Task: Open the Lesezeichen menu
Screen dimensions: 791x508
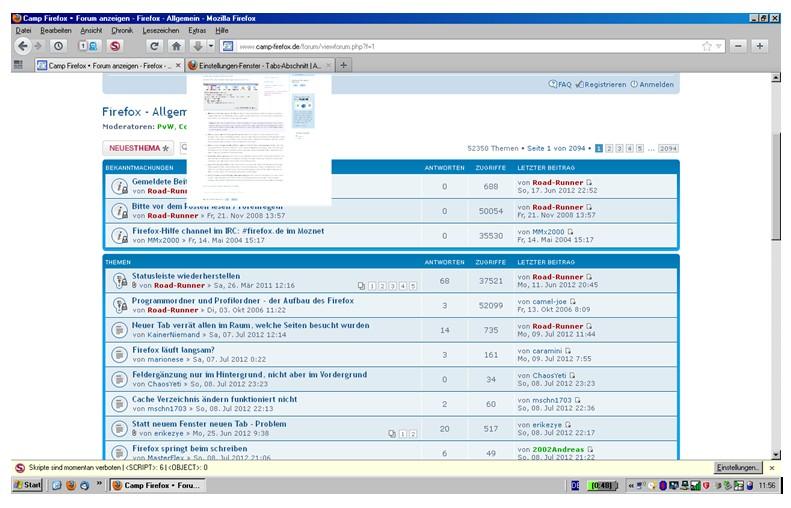Action: 160,30
